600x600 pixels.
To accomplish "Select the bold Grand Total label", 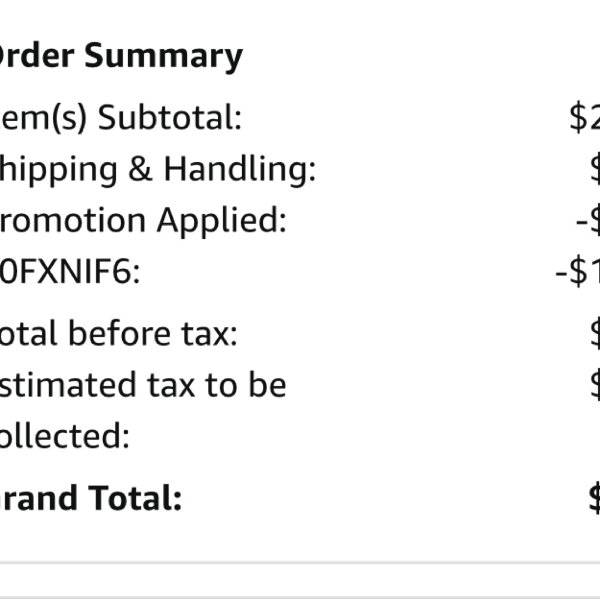I will [91, 498].
